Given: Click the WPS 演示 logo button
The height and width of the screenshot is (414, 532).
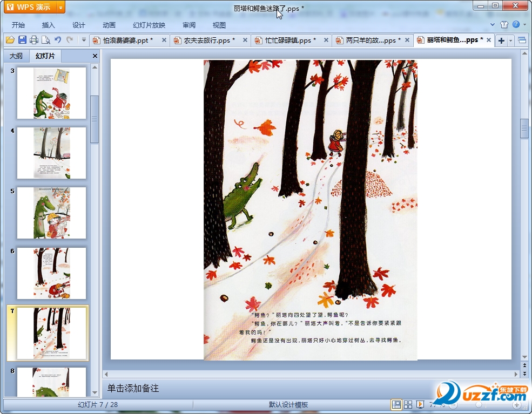Looking at the screenshot, I should point(30,7).
